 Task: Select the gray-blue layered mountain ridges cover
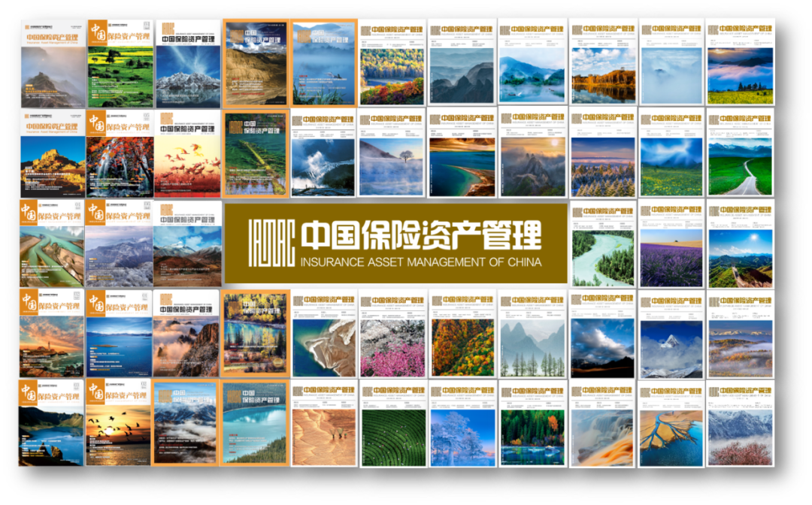[x=462, y=62]
